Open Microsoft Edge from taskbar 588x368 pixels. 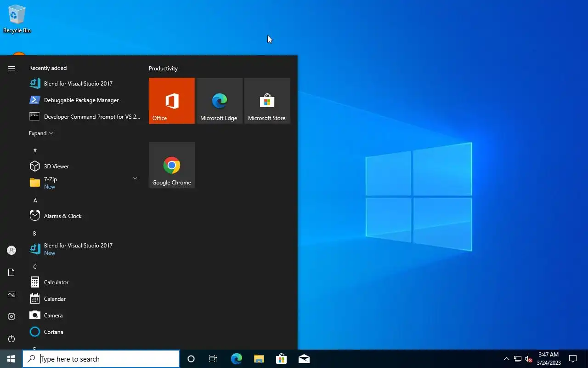[x=236, y=359]
